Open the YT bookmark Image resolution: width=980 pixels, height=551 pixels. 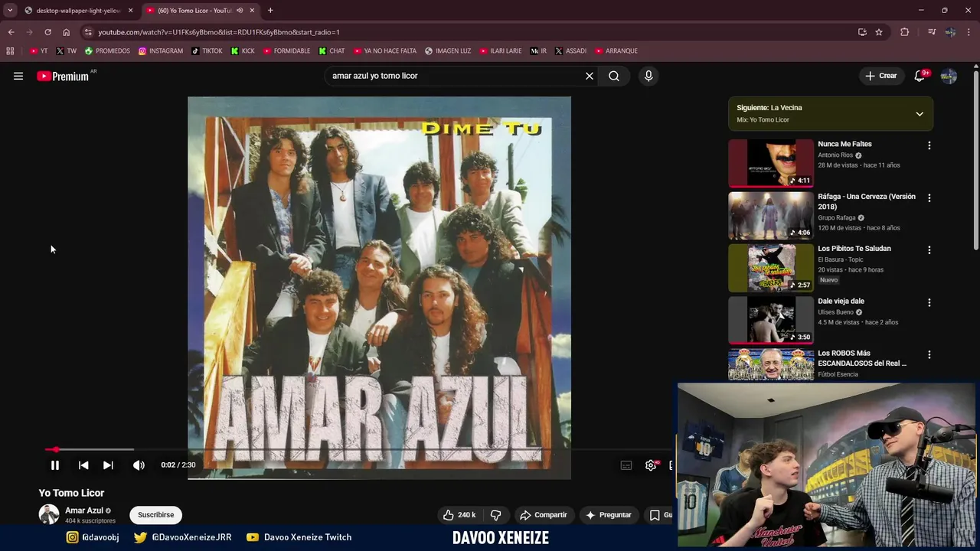(x=39, y=51)
